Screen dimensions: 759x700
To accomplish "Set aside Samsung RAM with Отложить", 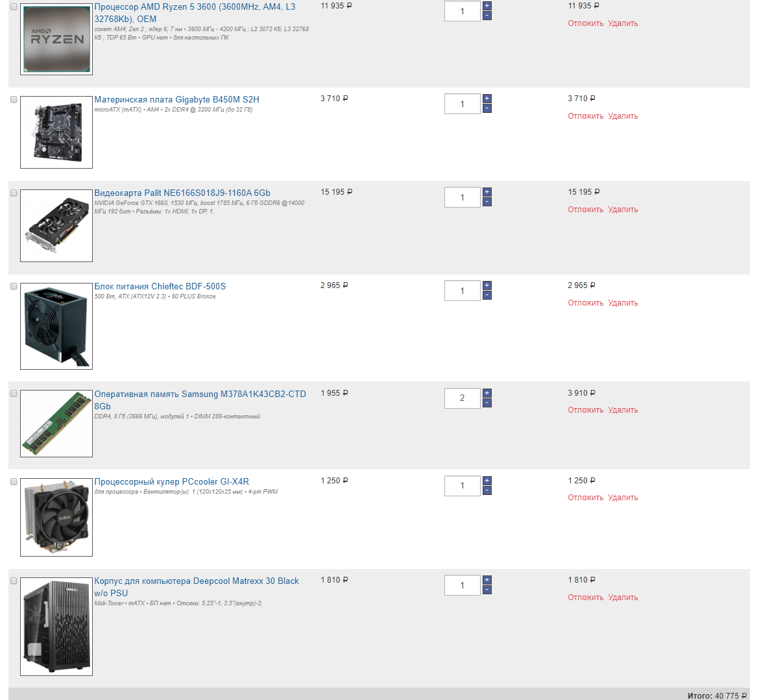I will (x=585, y=410).
